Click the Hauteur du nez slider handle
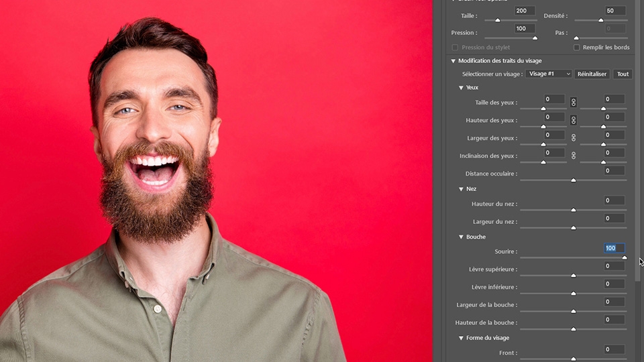 tap(574, 210)
